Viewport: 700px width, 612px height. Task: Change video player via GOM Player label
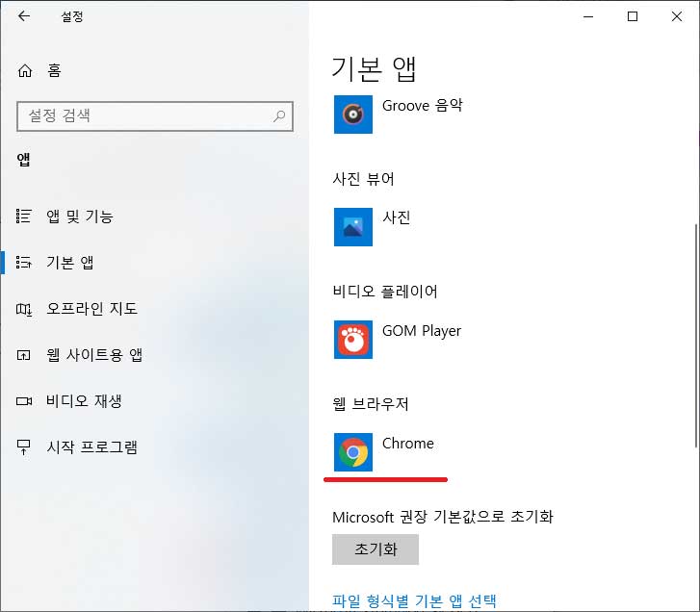click(422, 331)
